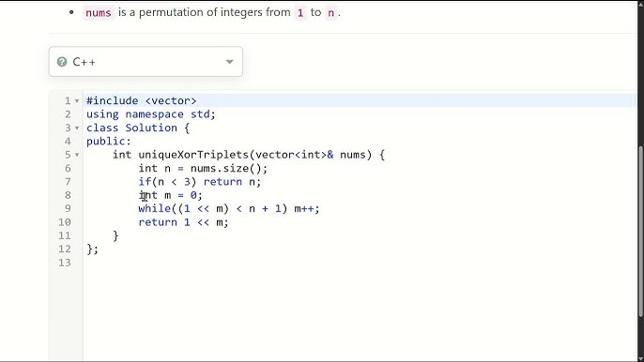Image resolution: width=644 pixels, height=362 pixels.
Task: Click on the word 'while' in line 9
Action: coord(154,208)
